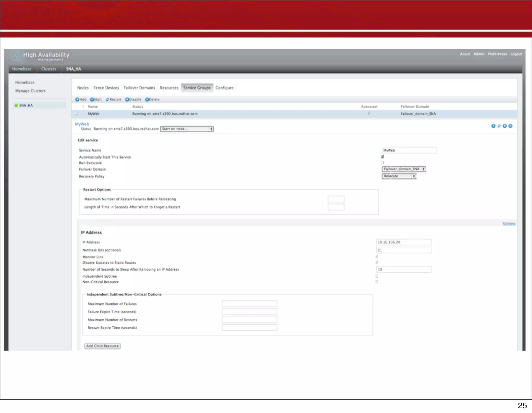Switch to the Fence Devices tab

(x=106, y=88)
